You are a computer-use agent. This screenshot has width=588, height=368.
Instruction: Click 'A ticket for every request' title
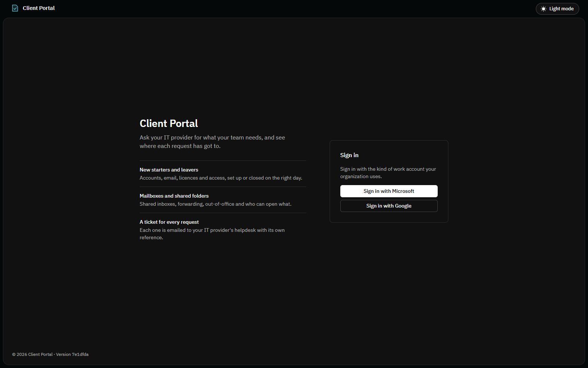(x=169, y=222)
